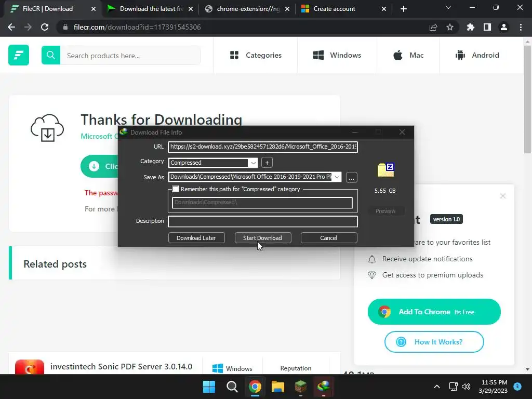This screenshot has height=399, width=532.
Task: Bookmark the page with the star icon
Action: [450, 27]
